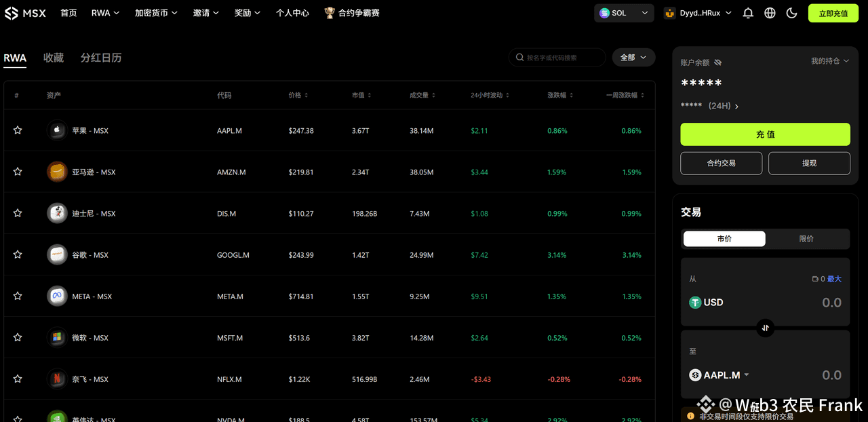Click the AAPL.M to-amount 0.0 field
Viewport: 868px width, 422px height.
coord(831,375)
